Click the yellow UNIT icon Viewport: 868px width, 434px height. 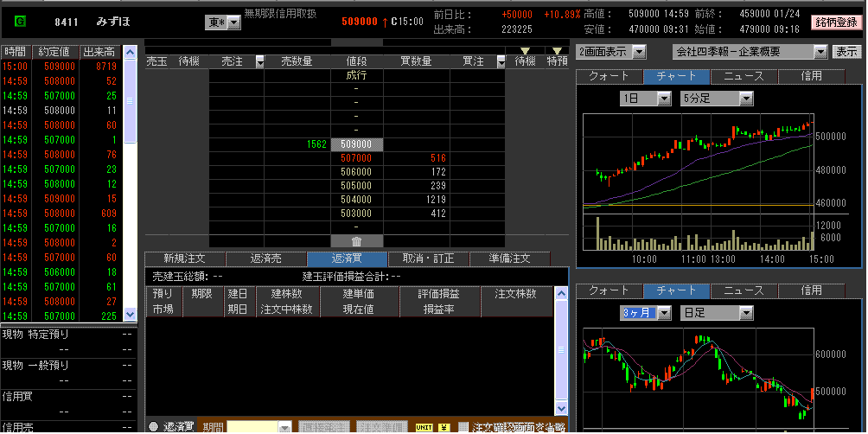[x=424, y=427]
